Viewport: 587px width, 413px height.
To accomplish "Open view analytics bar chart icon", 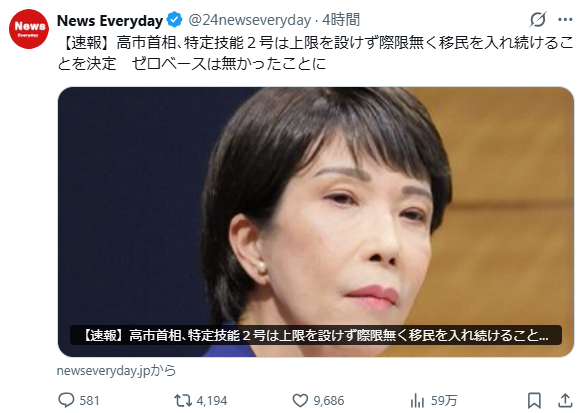I will 417,401.
